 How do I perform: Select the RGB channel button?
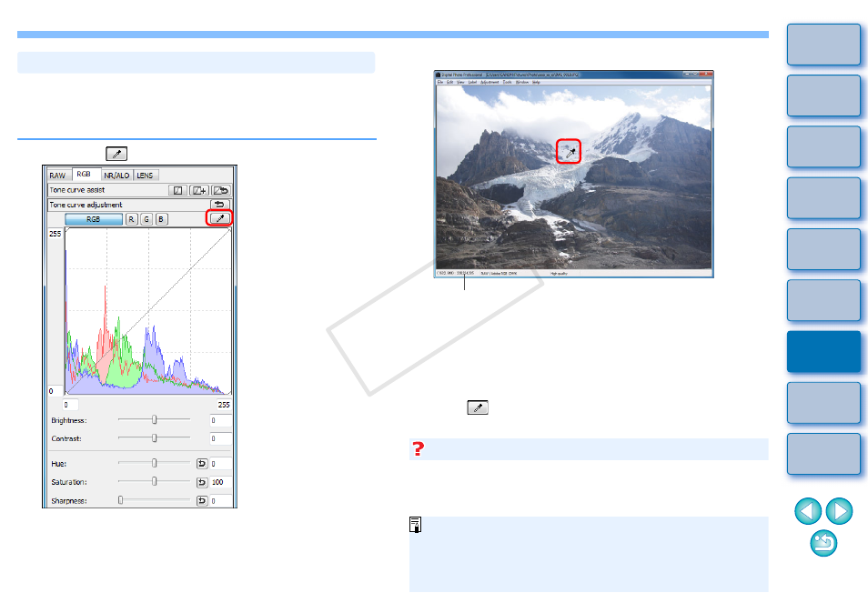pos(94,219)
